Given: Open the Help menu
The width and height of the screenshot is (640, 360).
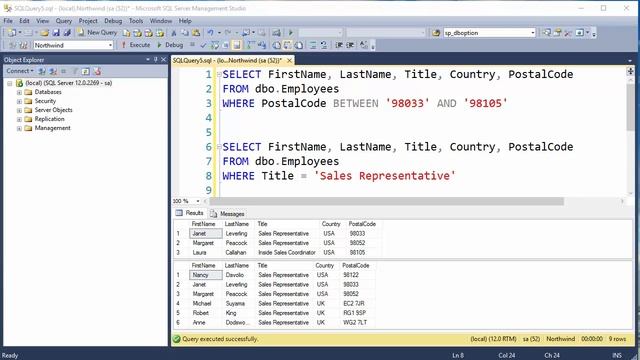Looking at the screenshot, I should 185,21.
